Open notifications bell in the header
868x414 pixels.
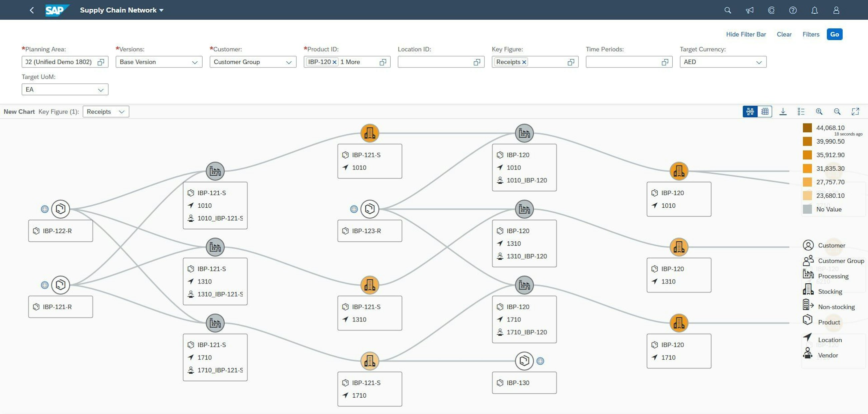(815, 10)
